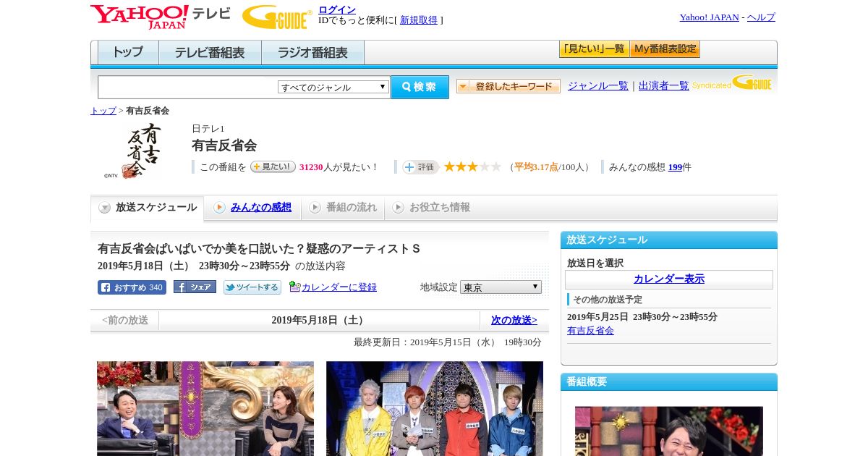Click the 見たい! plus button
This screenshot has width=868, height=456.
(273, 166)
